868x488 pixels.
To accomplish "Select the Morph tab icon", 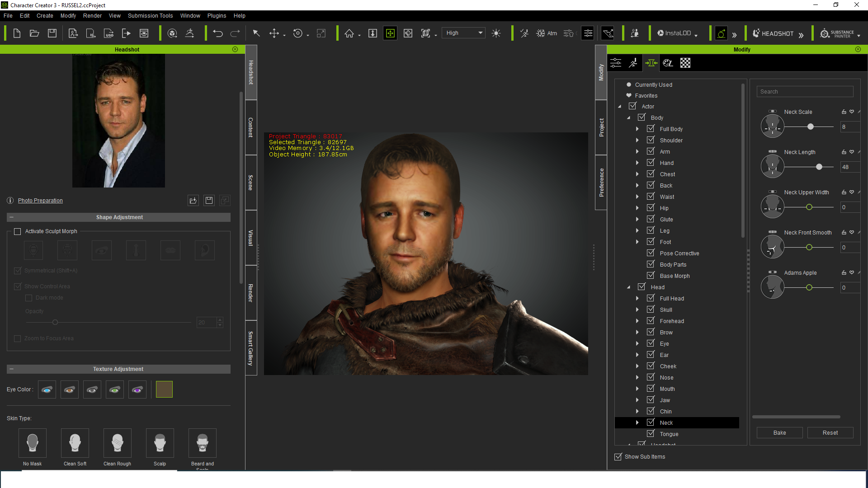I will 651,63.
